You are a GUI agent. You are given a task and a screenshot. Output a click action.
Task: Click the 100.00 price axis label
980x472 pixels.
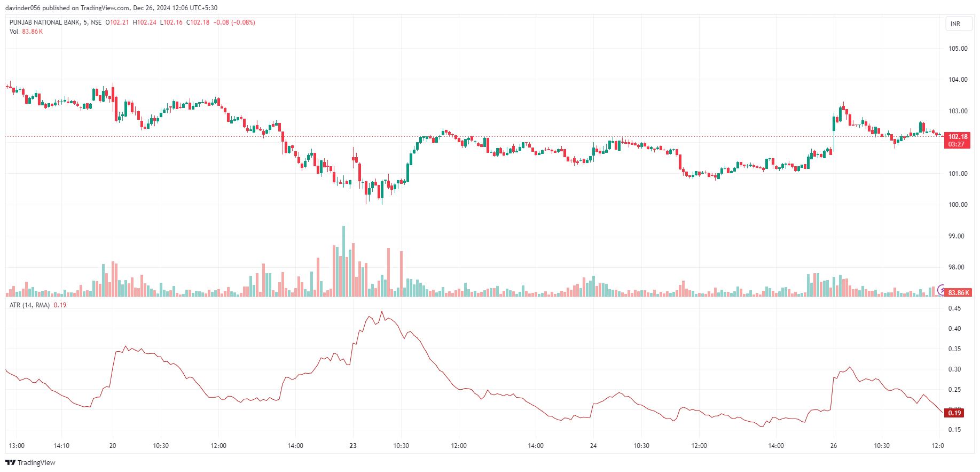[958, 205]
